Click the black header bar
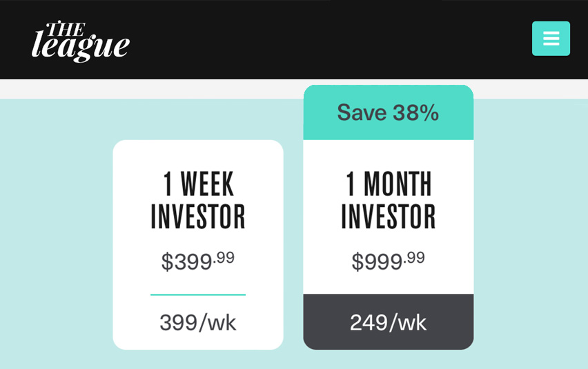This screenshot has width=588, height=369. point(294,39)
